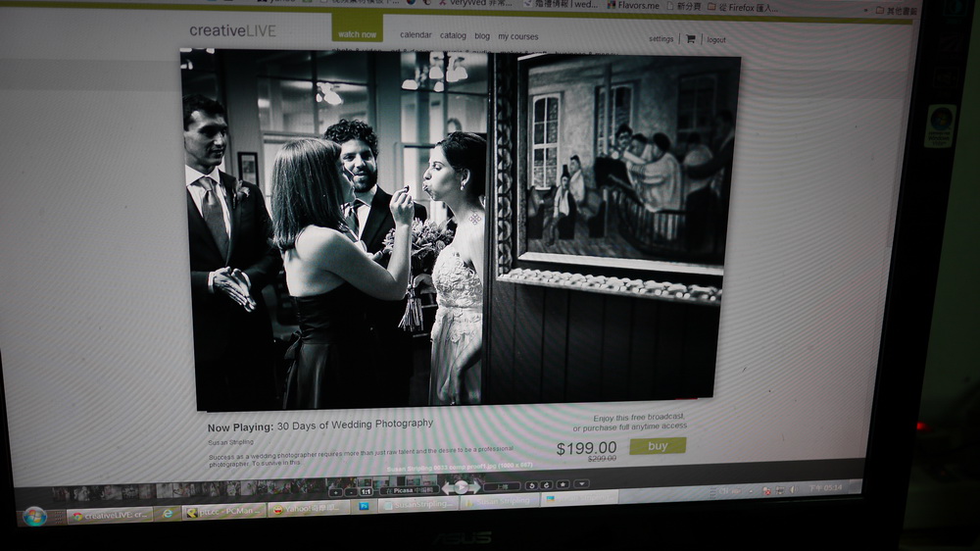Open the shopping cart icon

coord(690,39)
